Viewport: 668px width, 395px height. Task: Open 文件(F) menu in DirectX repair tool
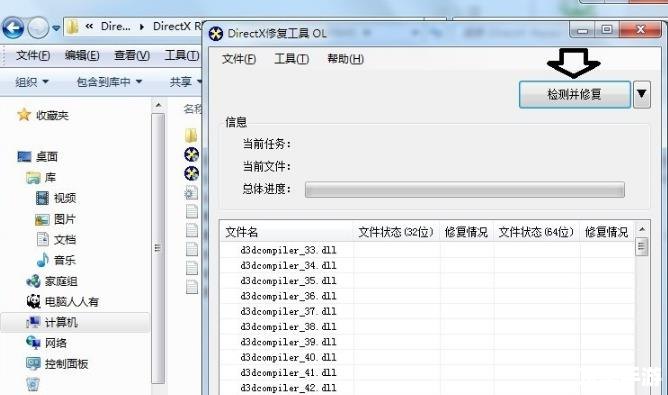(239, 59)
